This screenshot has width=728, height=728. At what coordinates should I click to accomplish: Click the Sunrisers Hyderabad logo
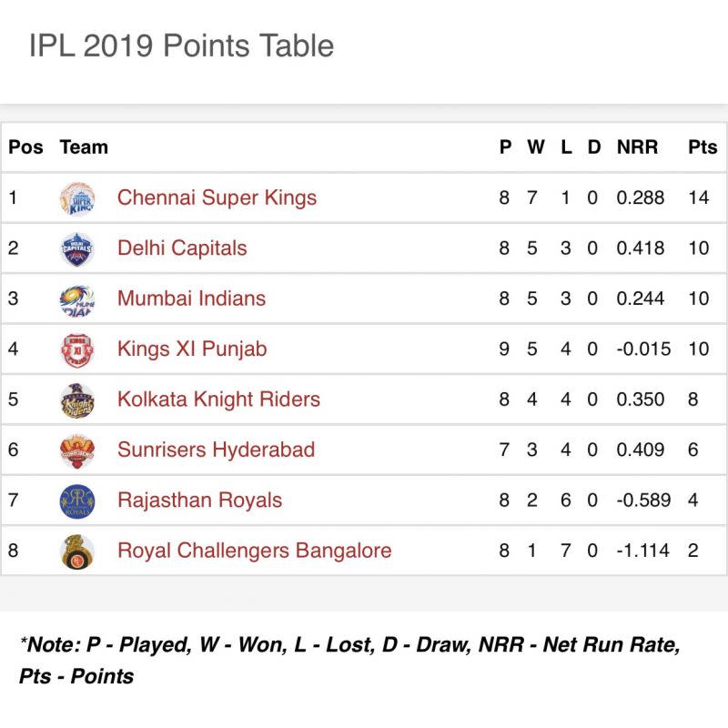(x=77, y=450)
